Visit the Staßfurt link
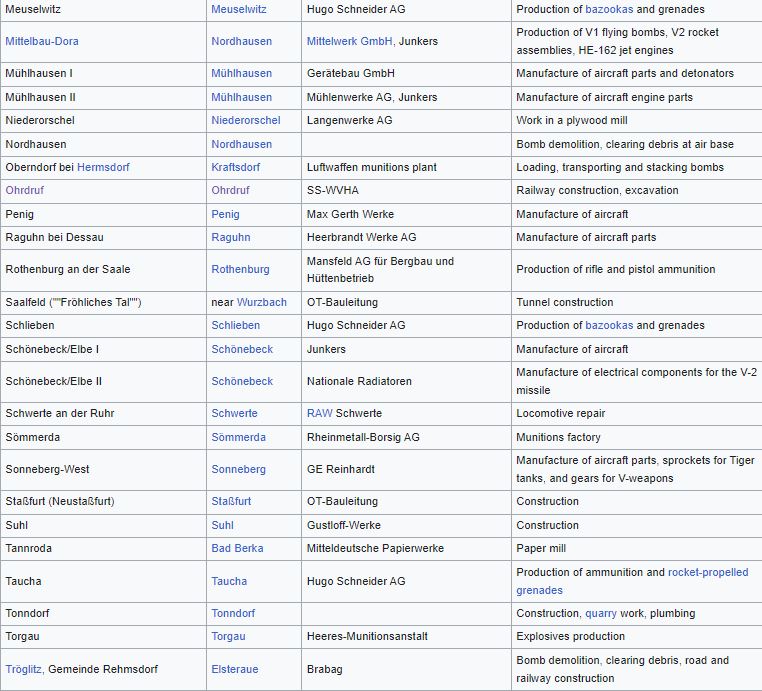Screen dimensions: 762x691 [x=231, y=501]
